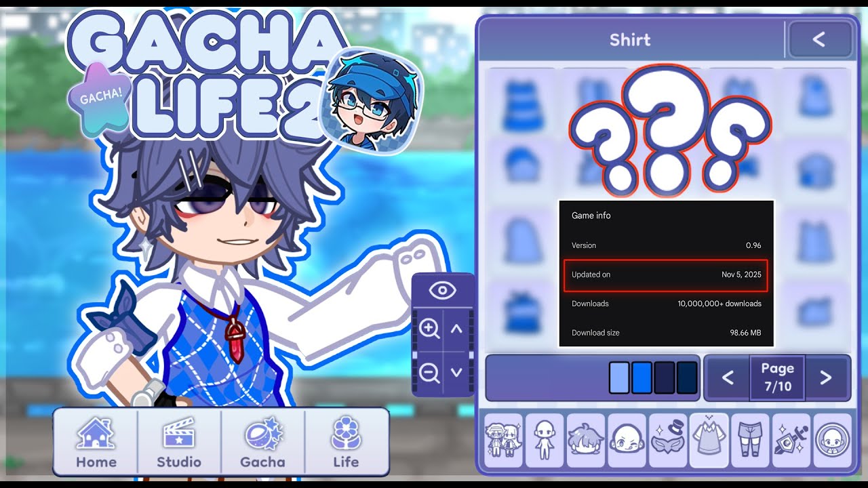868x488 pixels.
Task: Open the shorts and legs category tab
Action: (750, 440)
